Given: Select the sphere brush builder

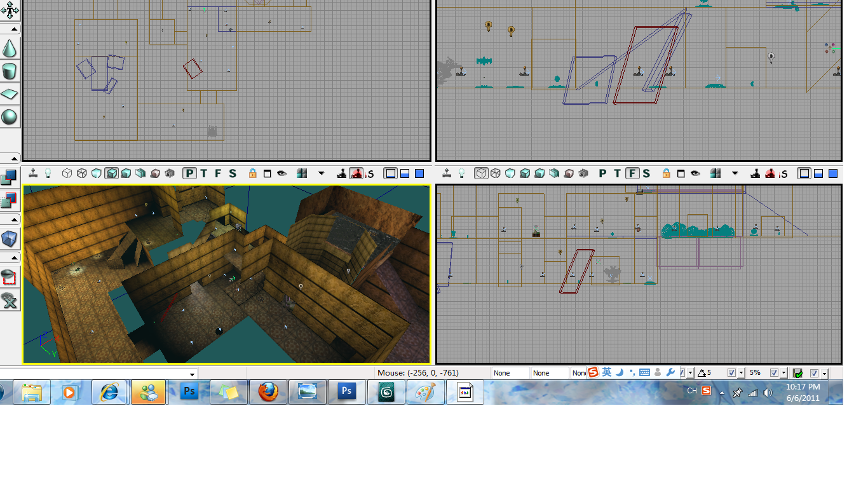Looking at the screenshot, I should 10,117.
